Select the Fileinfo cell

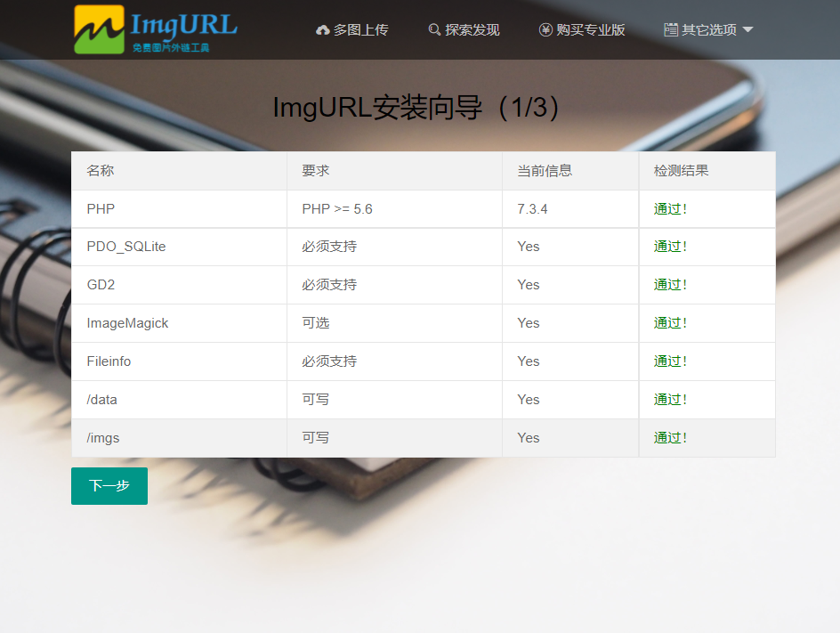coord(180,361)
